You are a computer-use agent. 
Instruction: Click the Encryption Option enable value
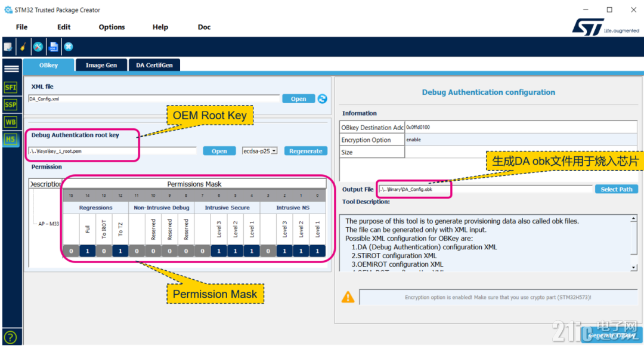click(x=521, y=140)
